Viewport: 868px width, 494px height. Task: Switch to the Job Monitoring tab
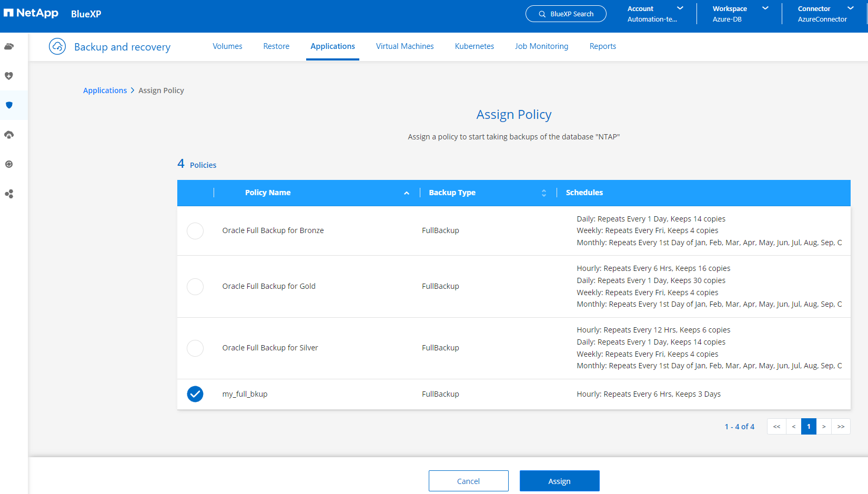pos(541,46)
